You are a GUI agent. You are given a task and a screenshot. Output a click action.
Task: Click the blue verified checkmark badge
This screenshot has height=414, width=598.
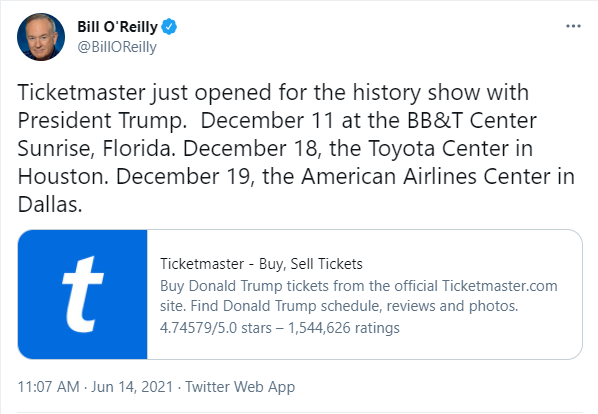[x=169, y=27]
